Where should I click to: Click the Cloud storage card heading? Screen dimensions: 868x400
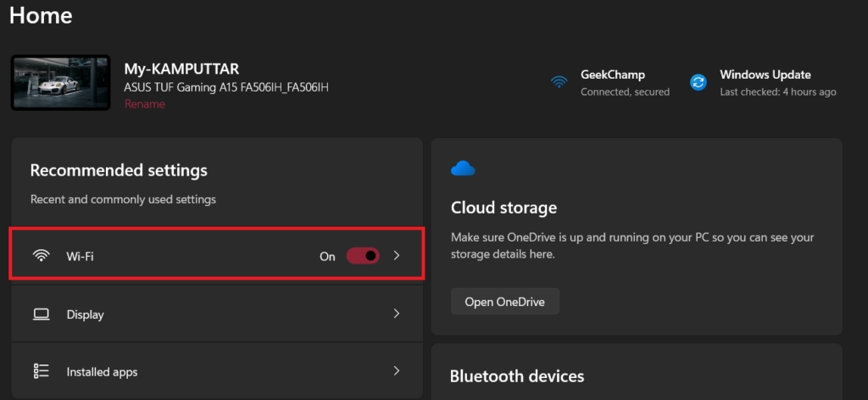504,208
